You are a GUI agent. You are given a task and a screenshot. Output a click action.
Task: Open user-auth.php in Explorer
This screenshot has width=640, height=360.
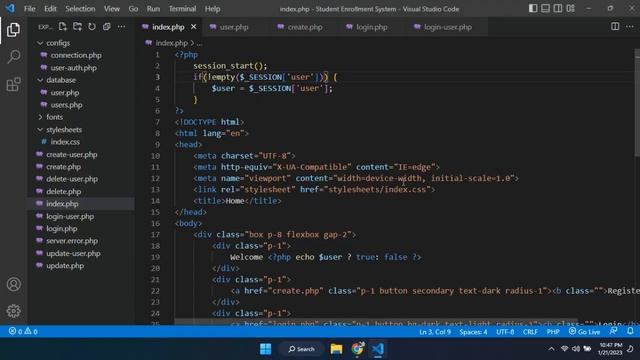pos(73,68)
